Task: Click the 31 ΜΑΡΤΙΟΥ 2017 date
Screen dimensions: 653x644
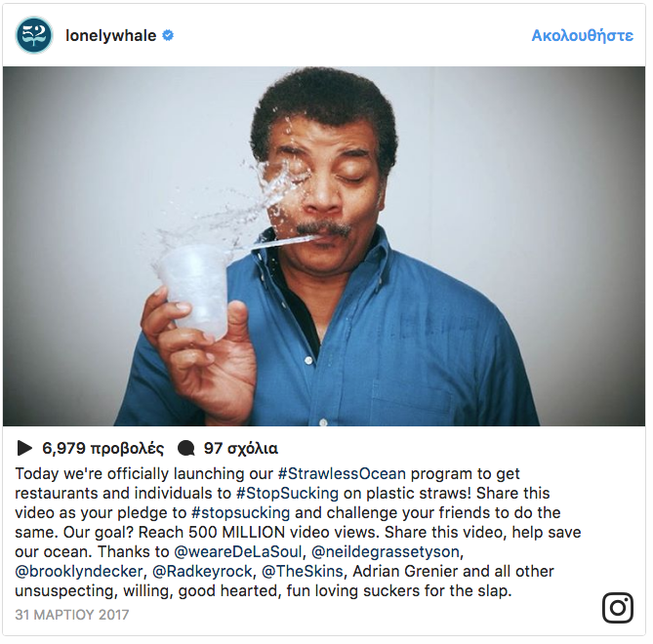Action: [x=72, y=615]
